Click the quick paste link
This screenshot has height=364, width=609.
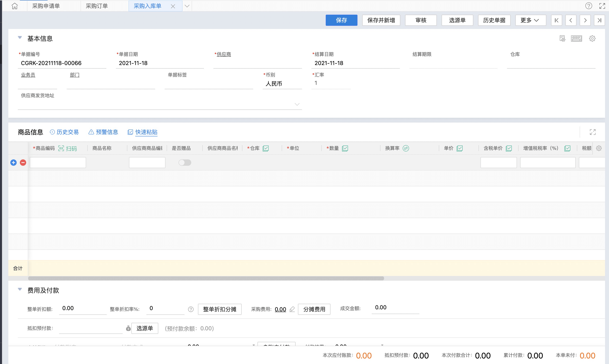(146, 132)
